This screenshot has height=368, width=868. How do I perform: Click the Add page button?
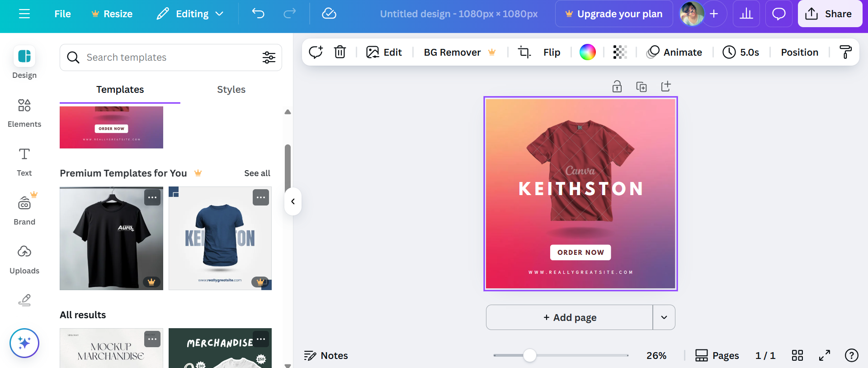click(x=570, y=317)
